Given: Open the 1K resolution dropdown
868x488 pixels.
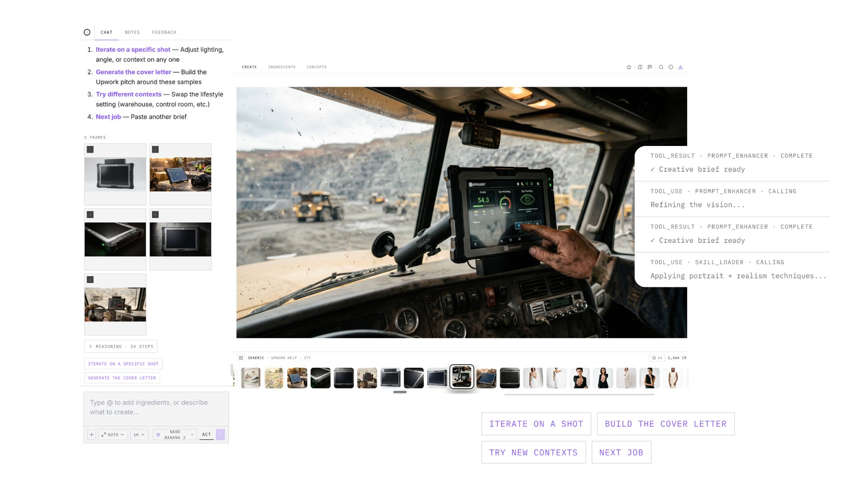Looking at the screenshot, I should pos(139,435).
